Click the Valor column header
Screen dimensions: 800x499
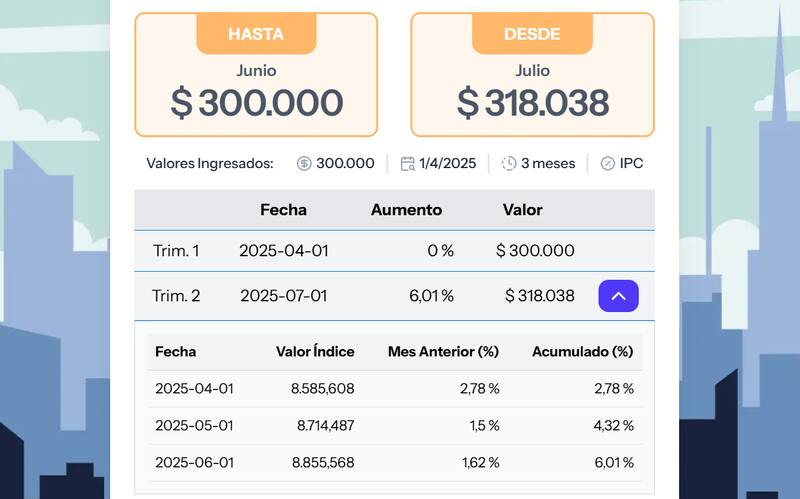click(x=522, y=210)
